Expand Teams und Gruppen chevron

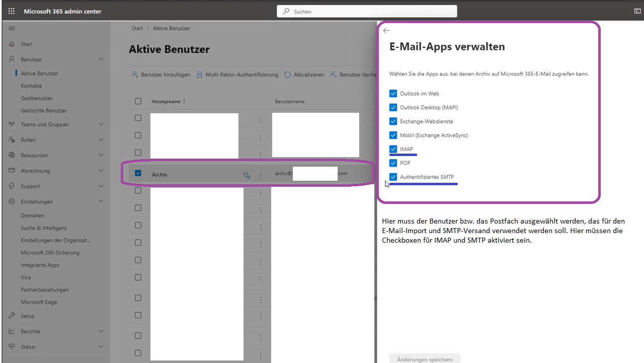click(x=101, y=124)
